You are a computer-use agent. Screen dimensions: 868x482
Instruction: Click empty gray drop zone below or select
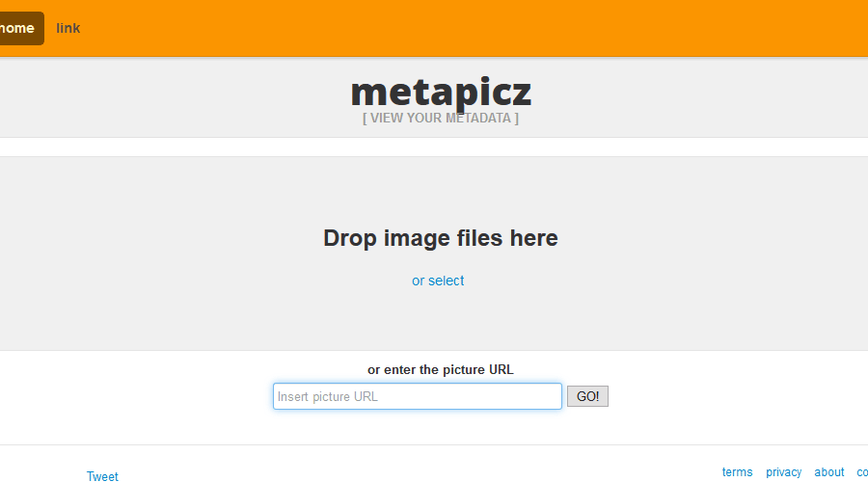tap(438, 320)
